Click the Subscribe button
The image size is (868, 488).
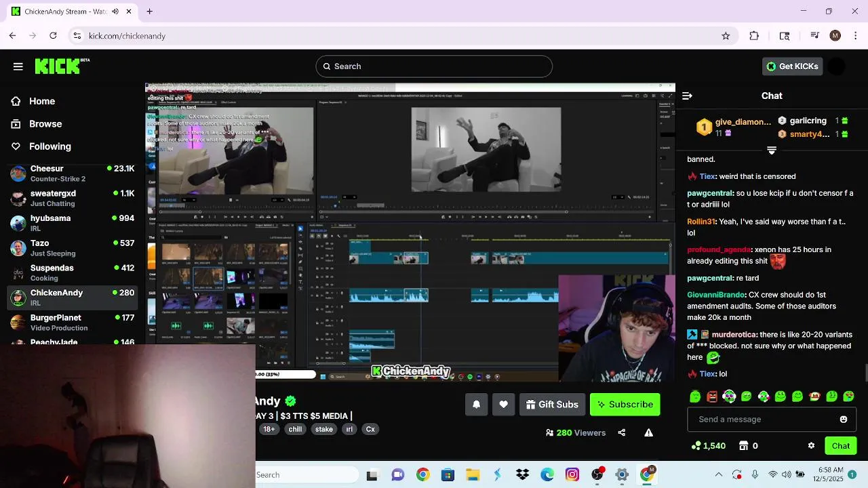point(625,405)
